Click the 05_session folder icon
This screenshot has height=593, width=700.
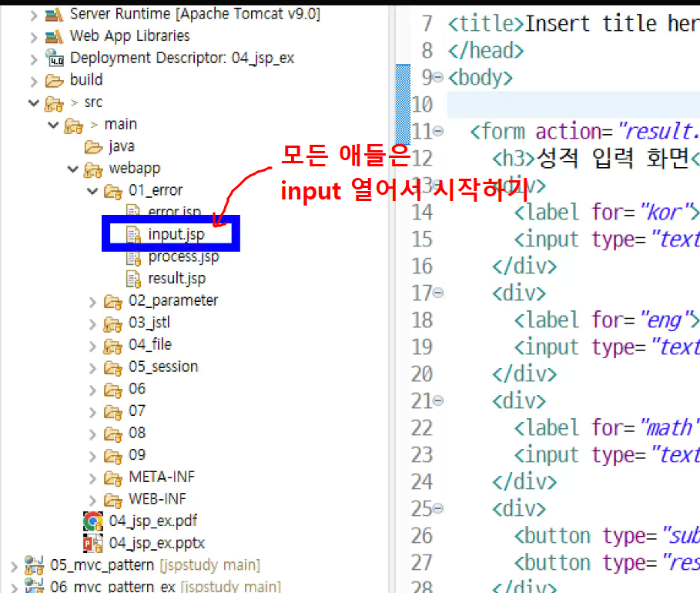pyautogui.click(x=113, y=368)
